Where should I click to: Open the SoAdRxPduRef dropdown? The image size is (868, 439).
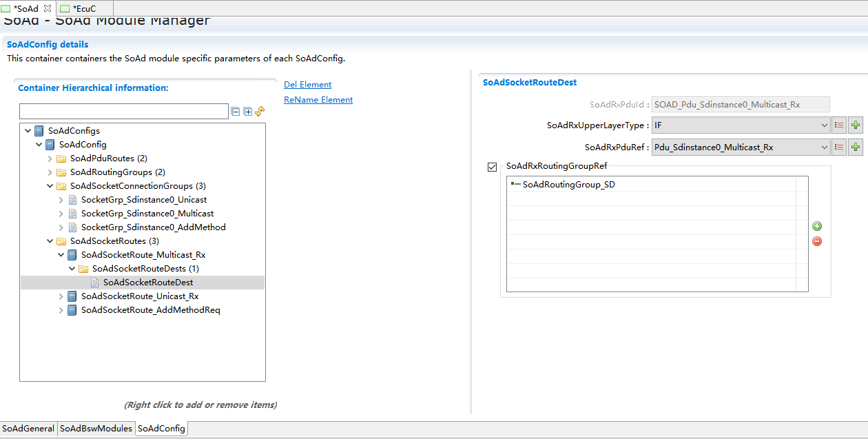click(824, 147)
